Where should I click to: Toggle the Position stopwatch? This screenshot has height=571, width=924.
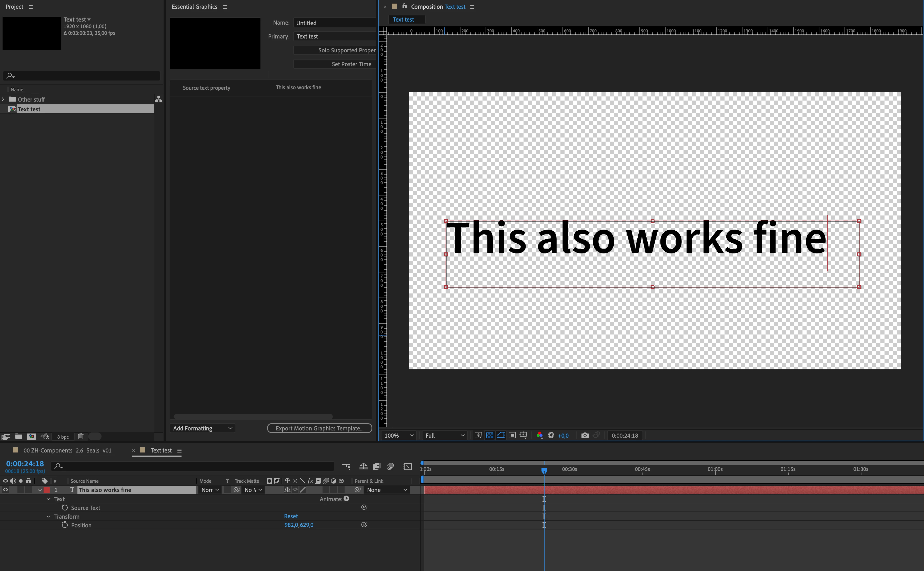65,525
